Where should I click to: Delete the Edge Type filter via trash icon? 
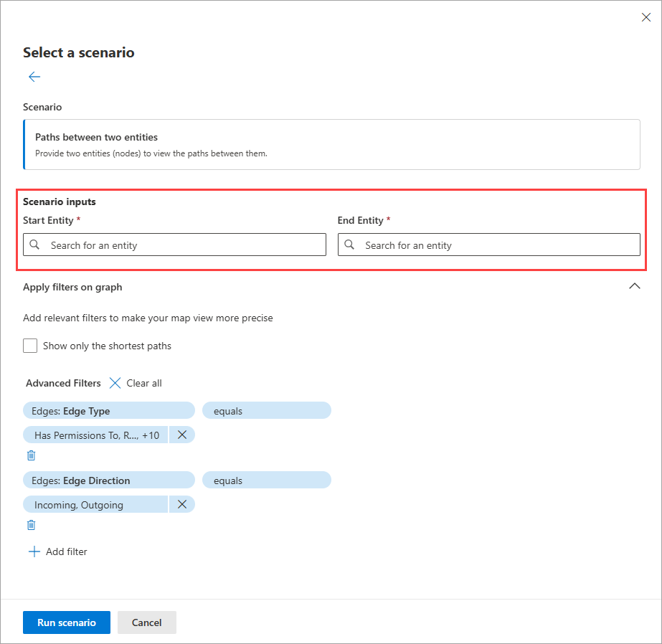click(32, 455)
